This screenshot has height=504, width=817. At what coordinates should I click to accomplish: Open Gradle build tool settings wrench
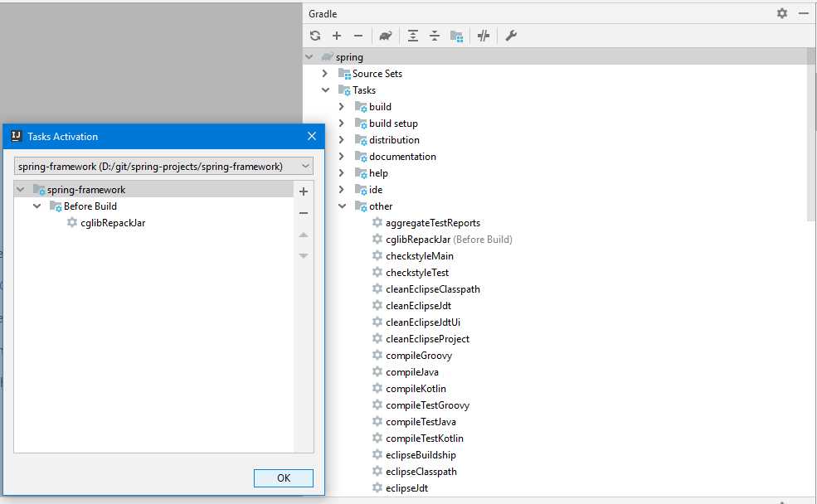click(511, 36)
